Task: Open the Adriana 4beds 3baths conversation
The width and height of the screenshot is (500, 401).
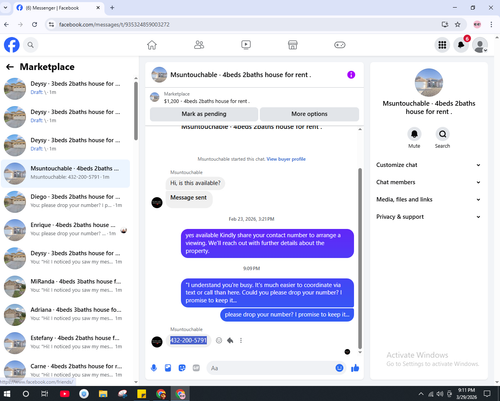Action: coord(66,314)
